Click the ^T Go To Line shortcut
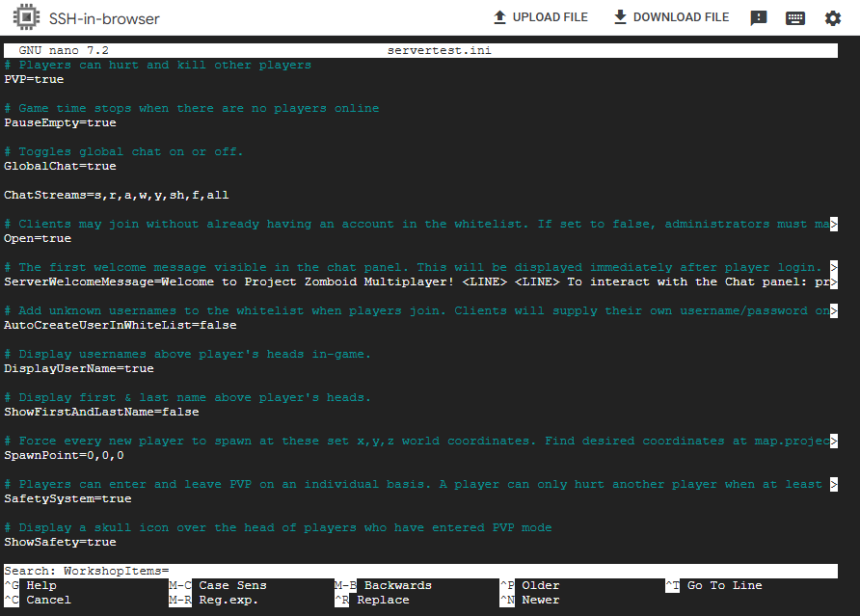Screen dimensions: 860x616 click(714, 585)
